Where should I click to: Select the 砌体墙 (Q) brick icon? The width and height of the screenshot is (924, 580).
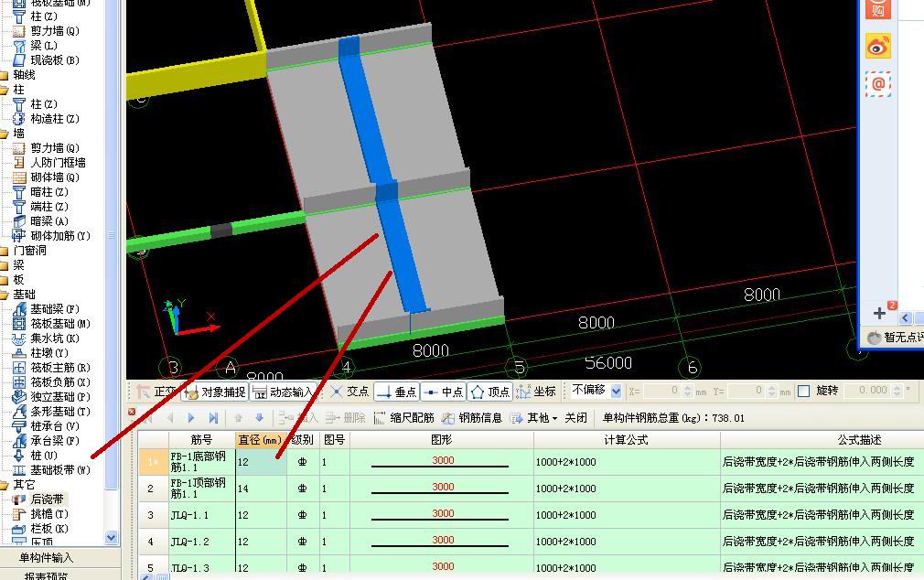tap(19, 177)
